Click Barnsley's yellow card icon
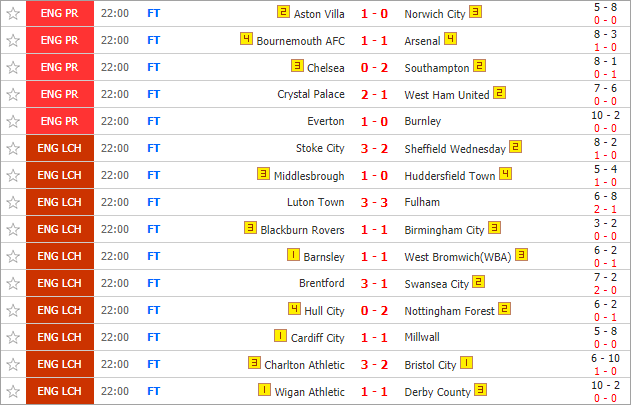The width and height of the screenshot is (631, 405). coord(293,255)
